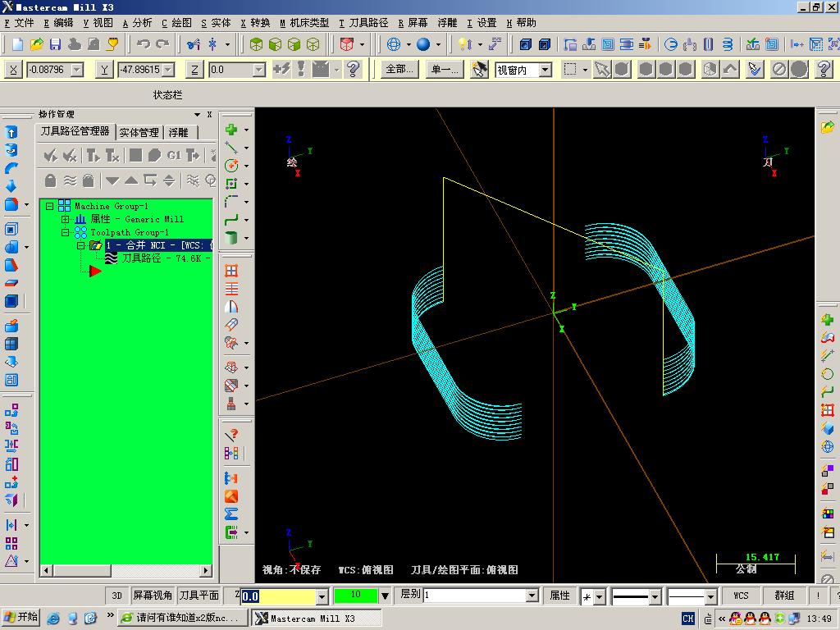Click the first green wireframe view cube
This screenshot has height=630, width=840.
pos(256,44)
